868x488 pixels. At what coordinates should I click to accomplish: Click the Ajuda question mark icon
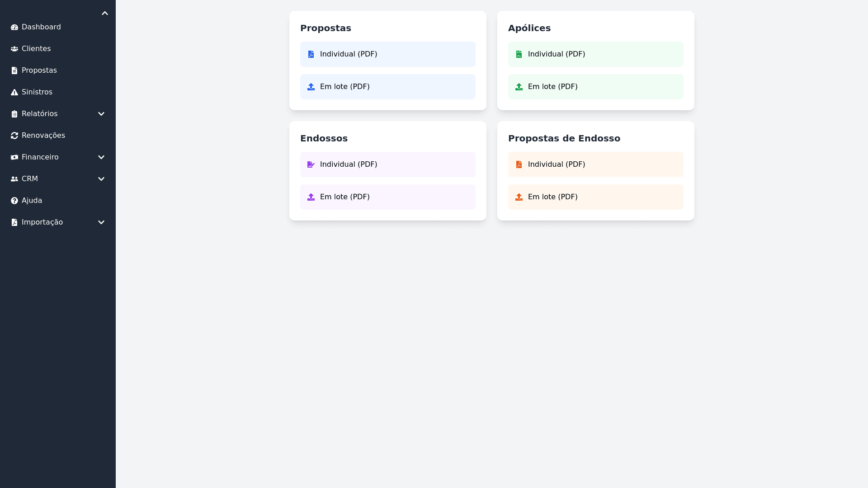click(14, 201)
